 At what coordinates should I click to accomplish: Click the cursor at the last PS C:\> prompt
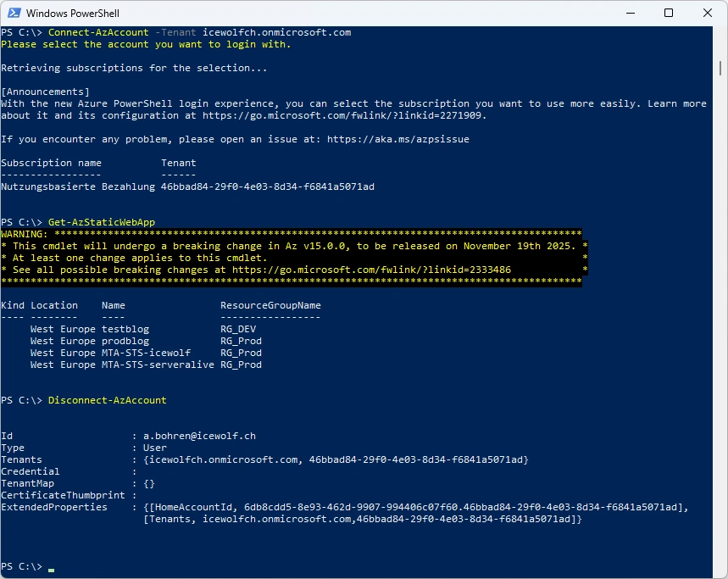point(52,566)
